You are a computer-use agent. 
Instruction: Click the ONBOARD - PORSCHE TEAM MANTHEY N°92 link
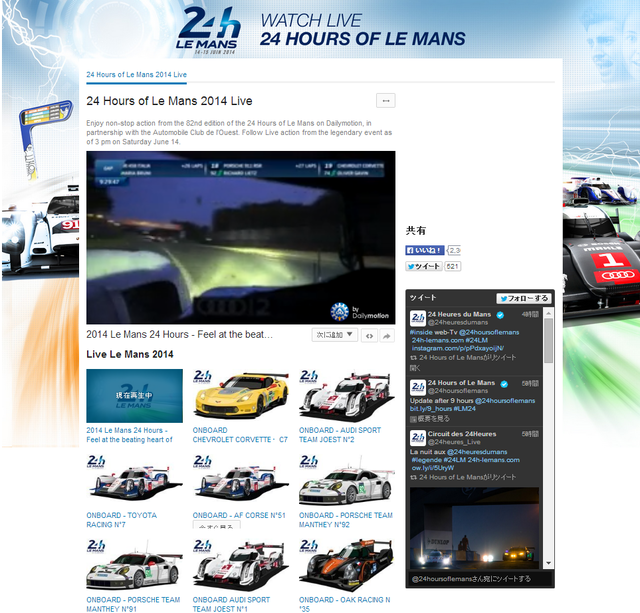tap(346, 520)
